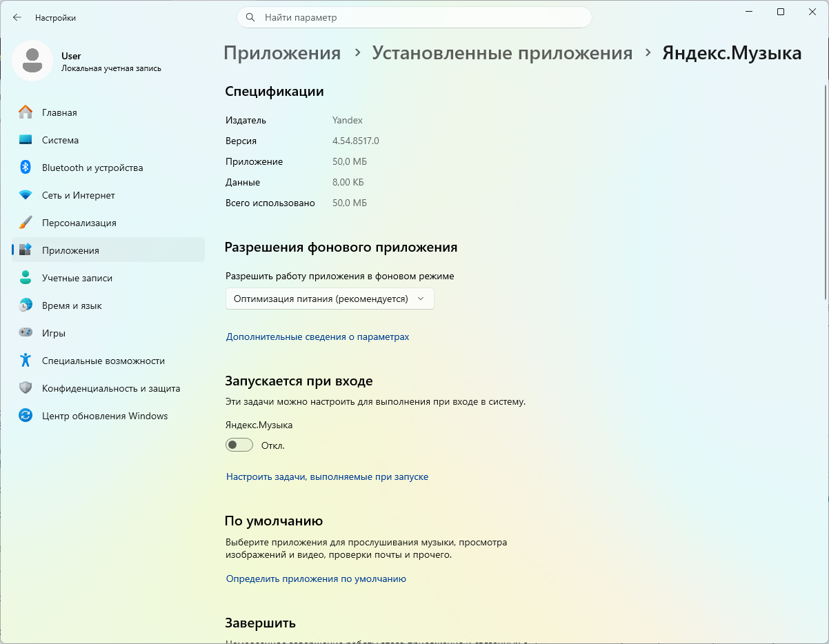Image resolution: width=829 pixels, height=644 pixels.
Task: Click the Завершить section heading
Action: pyautogui.click(x=261, y=623)
